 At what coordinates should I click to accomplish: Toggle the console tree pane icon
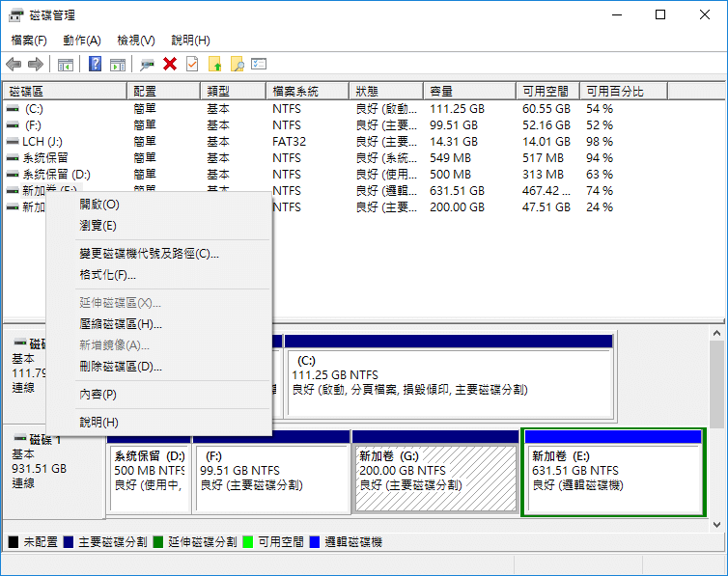(x=66, y=64)
